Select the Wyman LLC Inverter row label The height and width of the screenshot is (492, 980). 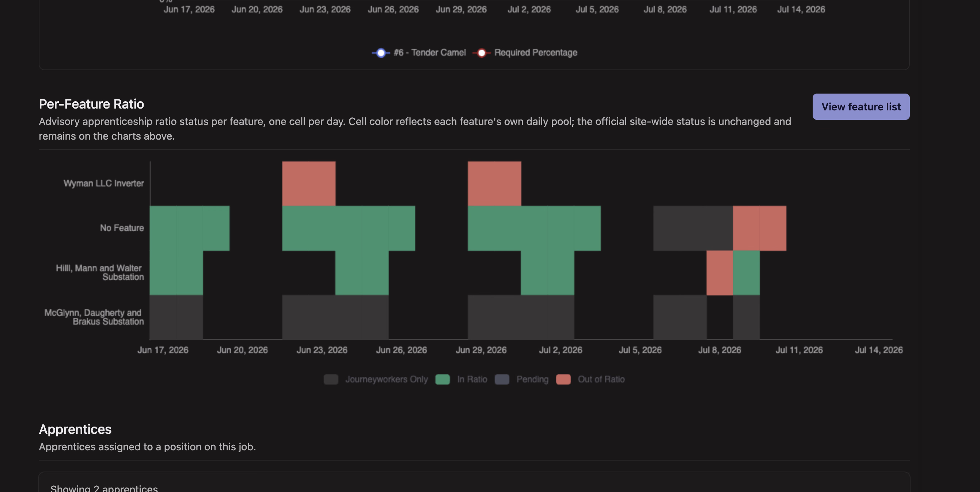103,183
